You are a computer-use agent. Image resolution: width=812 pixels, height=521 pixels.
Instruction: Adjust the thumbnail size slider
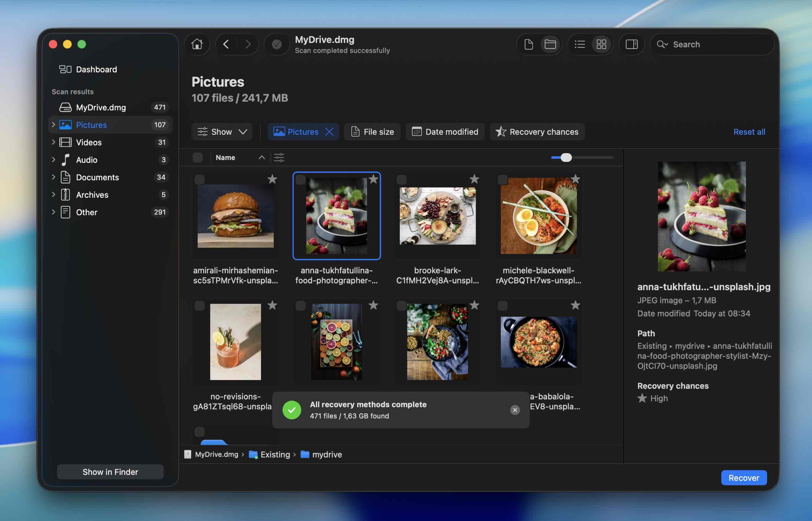pyautogui.click(x=566, y=157)
